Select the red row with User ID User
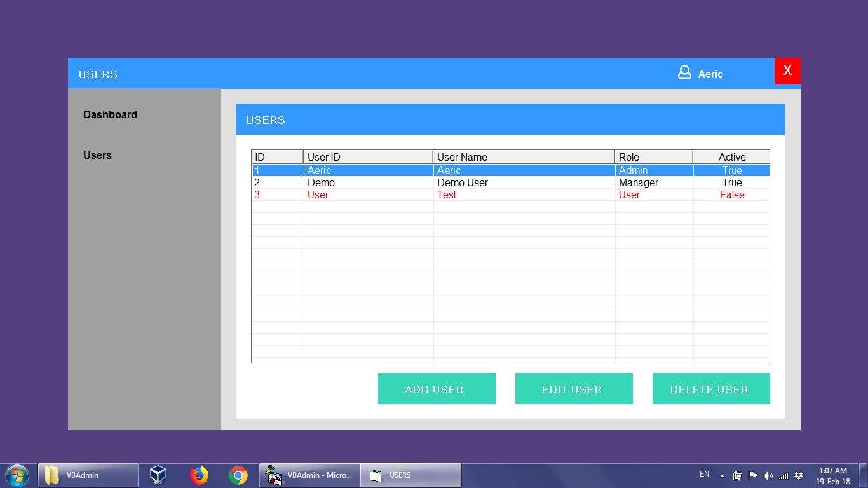The image size is (868, 488). coord(511,194)
